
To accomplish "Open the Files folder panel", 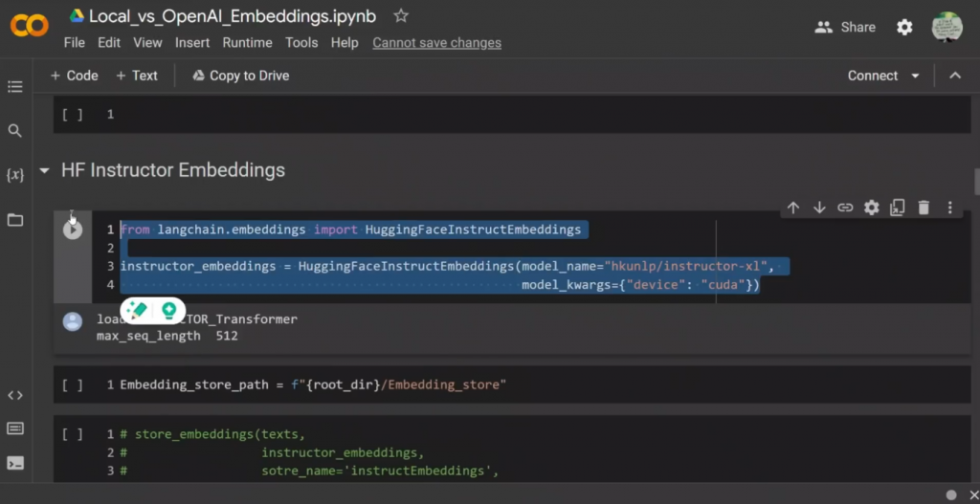I will 14,220.
